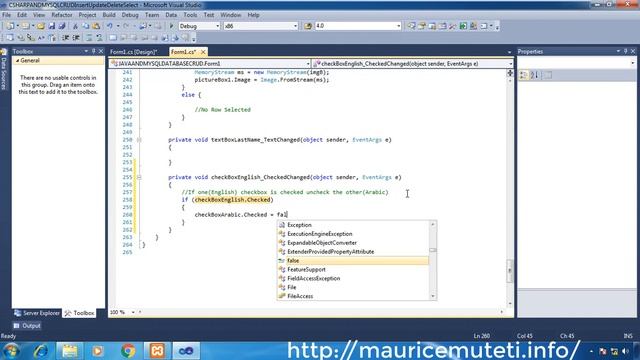Click the Save All toolbar icon
Screen dimensions: 640x360
[x=62, y=26]
